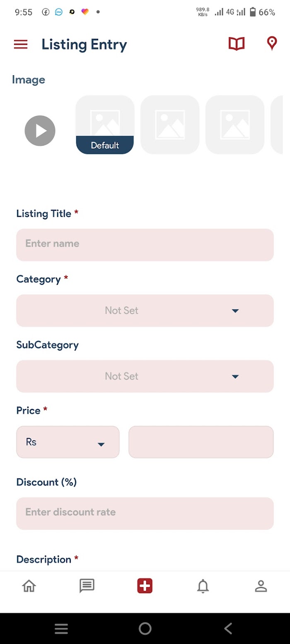Open the profile tab
This screenshot has width=290, height=644.
tap(261, 586)
